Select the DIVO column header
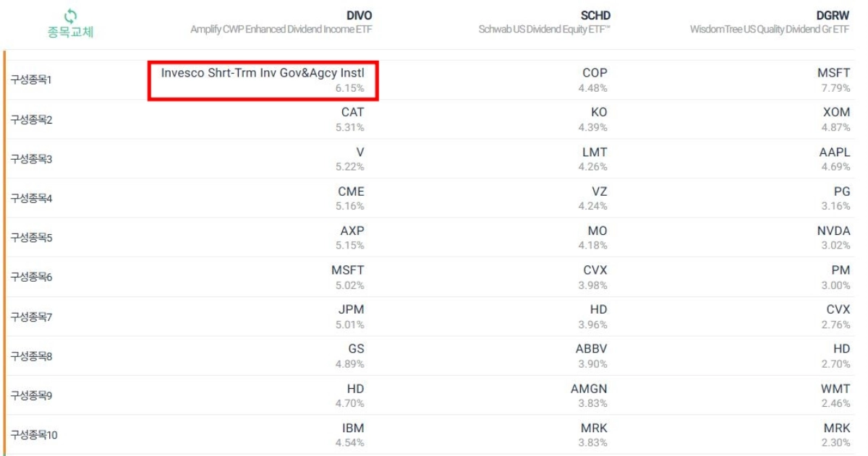The height and width of the screenshot is (456, 868). pyautogui.click(x=358, y=15)
